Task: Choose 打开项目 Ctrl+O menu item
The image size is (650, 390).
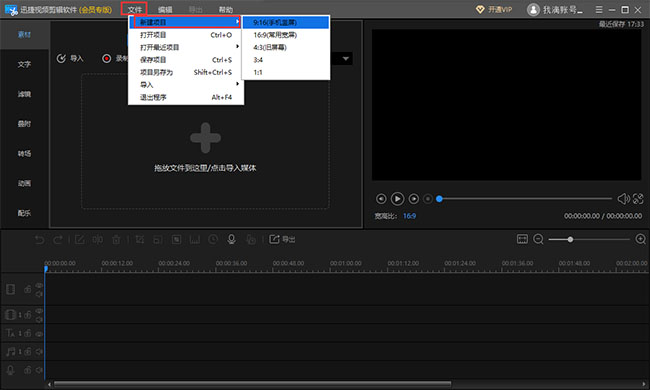Action: tap(186, 35)
